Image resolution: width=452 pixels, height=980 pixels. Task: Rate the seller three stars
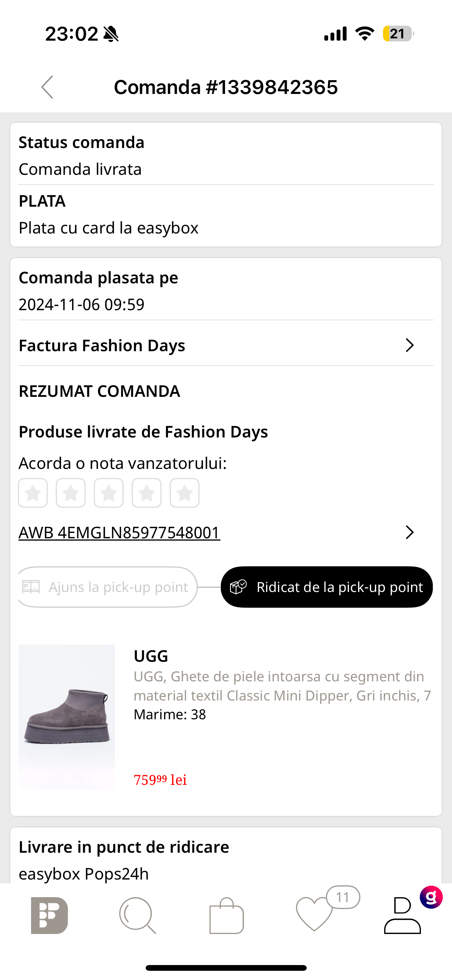pos(109,493)
